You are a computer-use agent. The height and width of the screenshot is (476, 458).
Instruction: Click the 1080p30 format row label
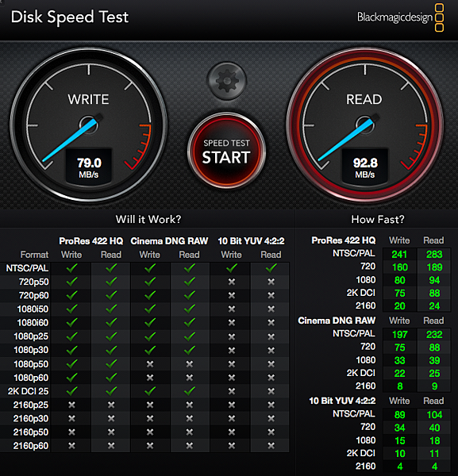[x=31, y=350]
